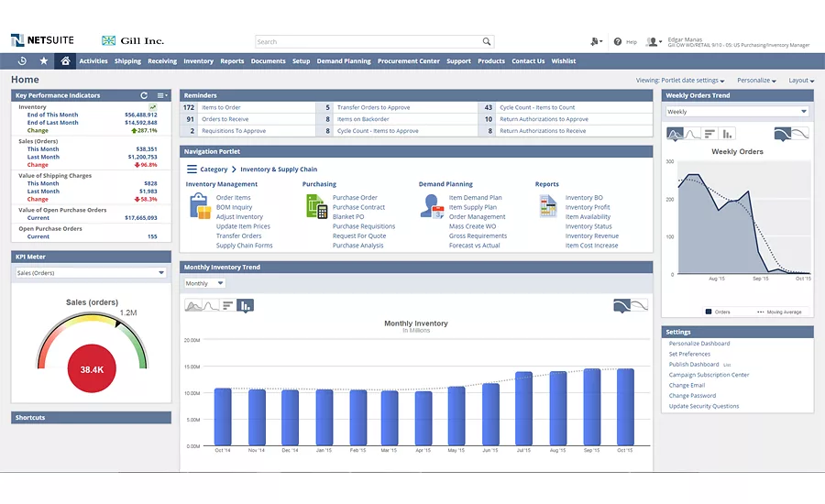The width and height of the screenshot is (825, 504).
Task: Select horizontal bar chart in Weekly Orders Trend
Action: 709,134
